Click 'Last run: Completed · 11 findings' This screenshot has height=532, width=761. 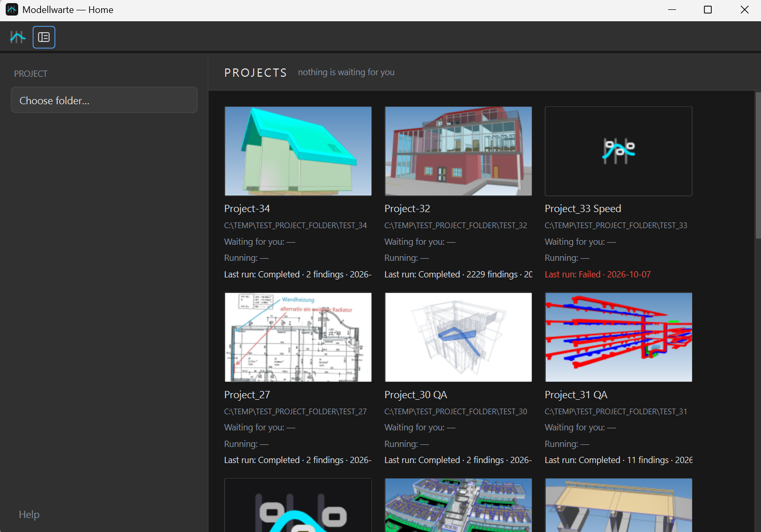click(x=618, y=460)
